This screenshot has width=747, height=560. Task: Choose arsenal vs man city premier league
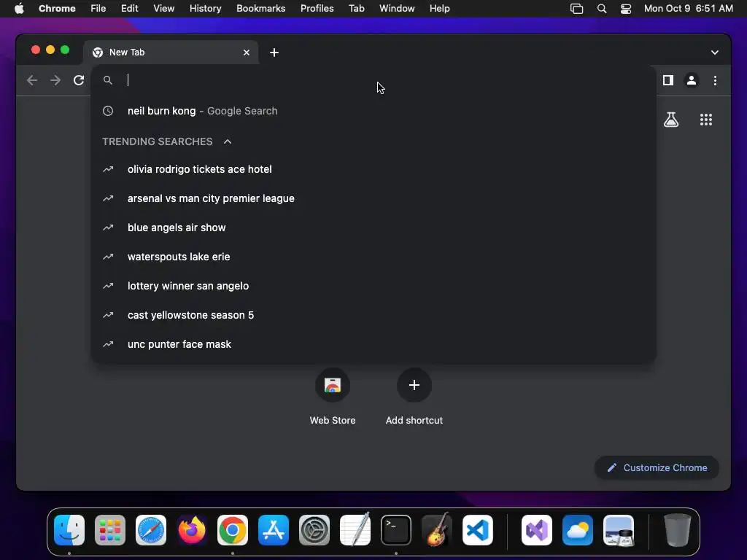(373, 198)
